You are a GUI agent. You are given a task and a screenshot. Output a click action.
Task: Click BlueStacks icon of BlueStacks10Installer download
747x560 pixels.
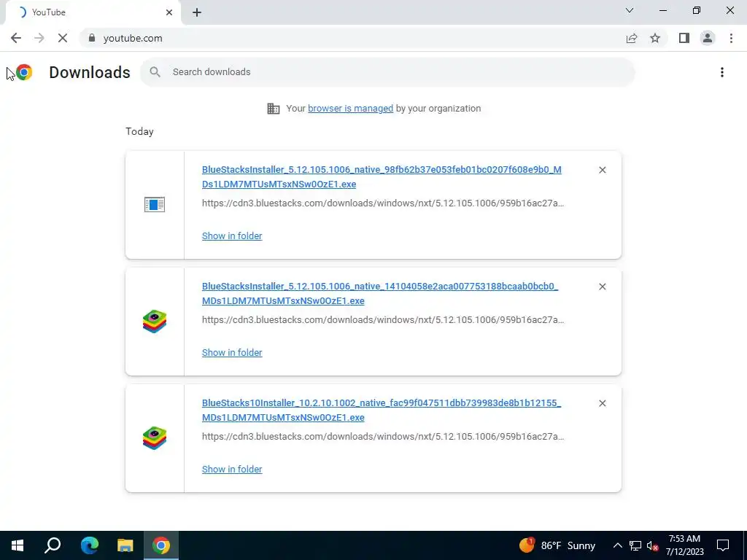(155, 438)
